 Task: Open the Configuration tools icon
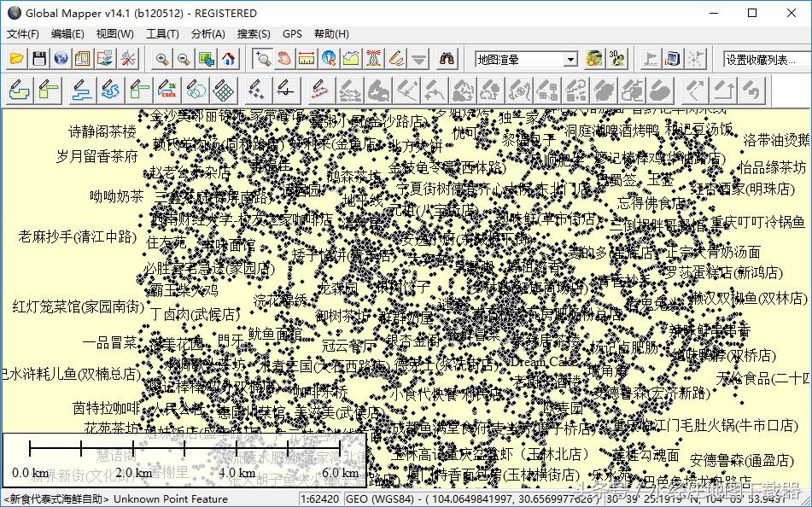click(x=127, y=59)
